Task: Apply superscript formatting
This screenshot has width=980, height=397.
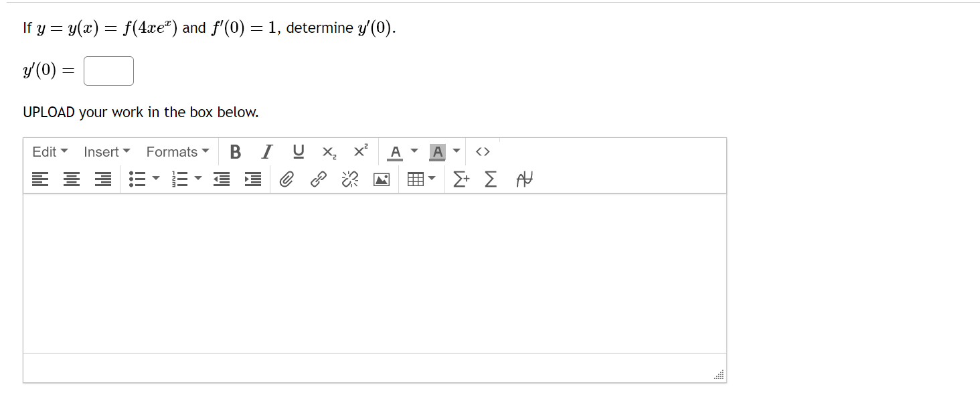Action: 359,151
